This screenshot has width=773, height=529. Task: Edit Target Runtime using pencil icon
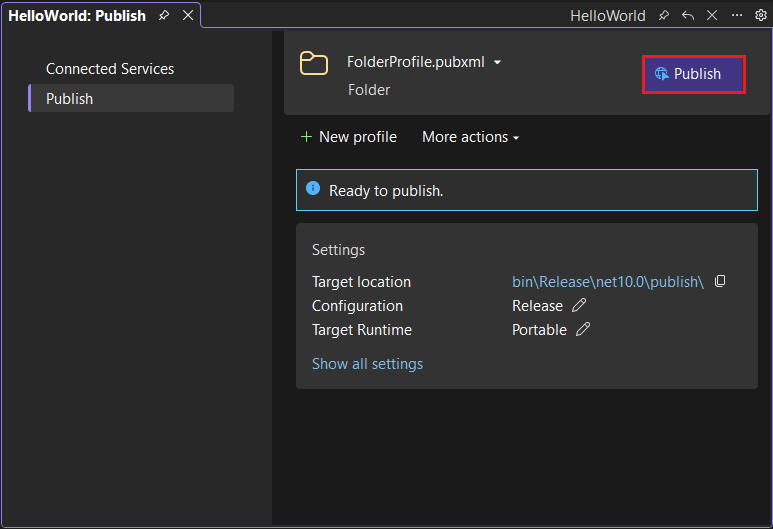pyautogui.click(x=583, y=330)
